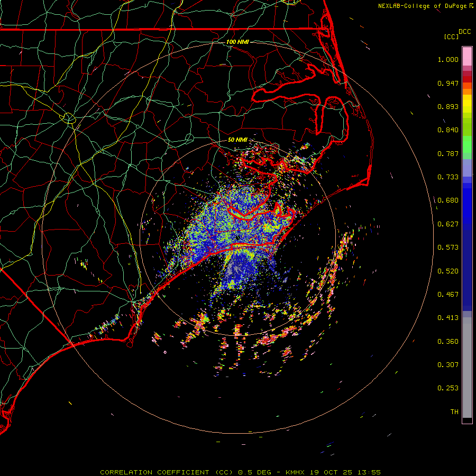Screen dimensions: 476x476
Task: Click the TH label at the scale bottom
Action: coord(454,412)
